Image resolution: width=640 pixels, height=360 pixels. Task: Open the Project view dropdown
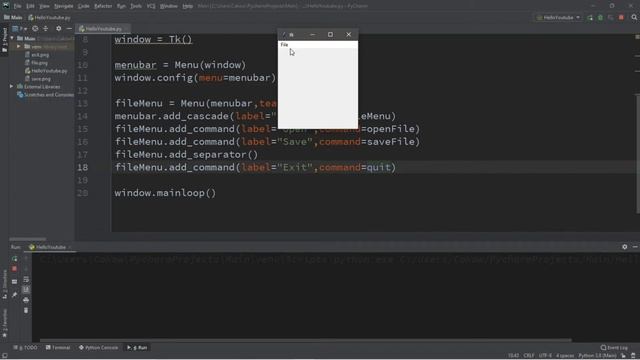point(20,29)
